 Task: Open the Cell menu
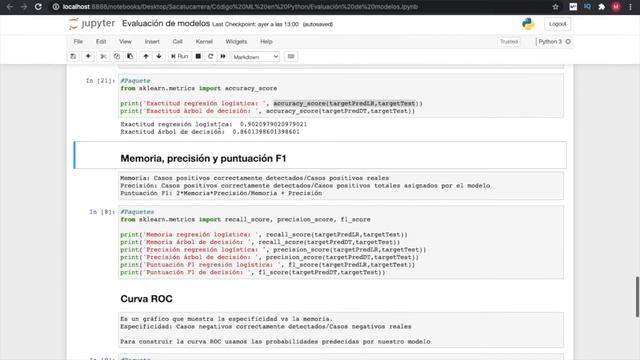(177, 42)
